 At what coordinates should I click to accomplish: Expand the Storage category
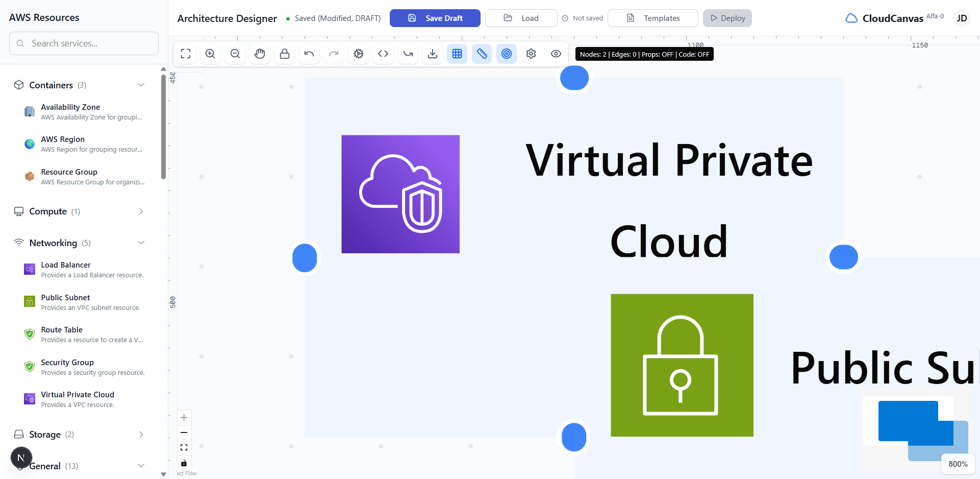(x=141, y=434)
